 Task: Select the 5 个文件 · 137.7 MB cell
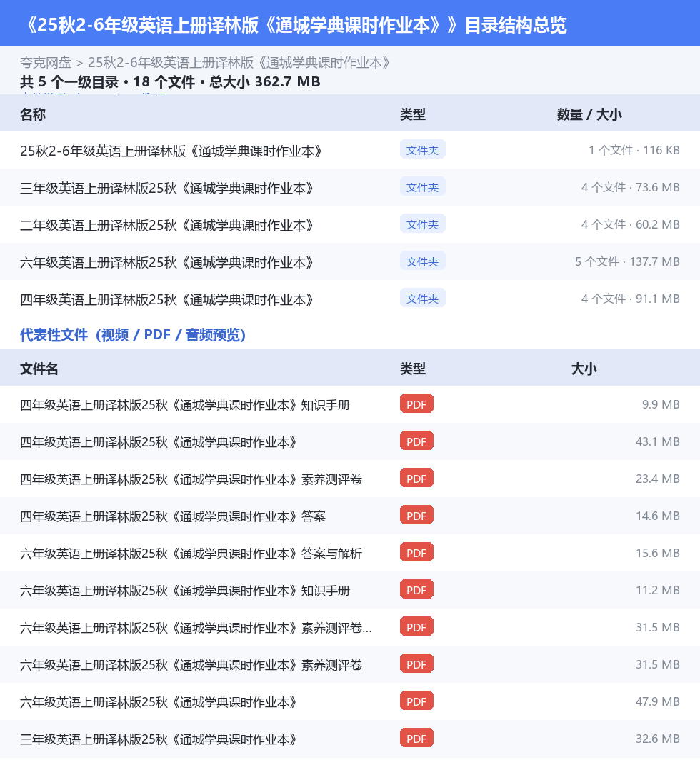click(x=627, y=261)
